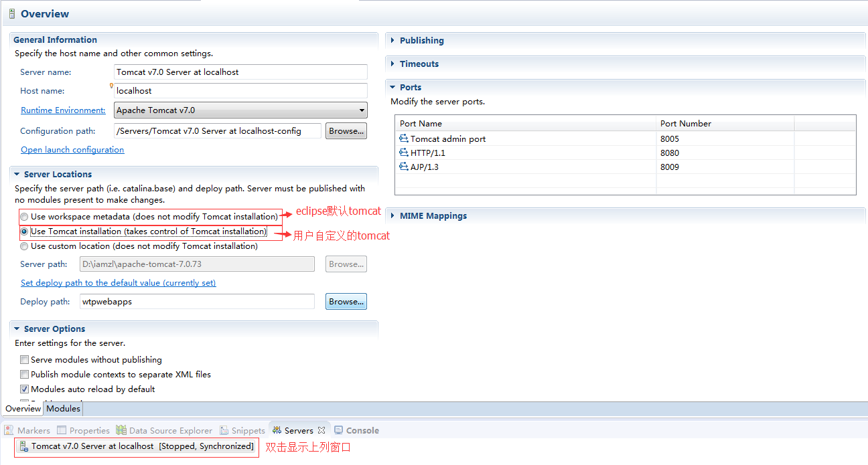Collapse the Server Options section
The image size is (868, 465).
(17, 329)
